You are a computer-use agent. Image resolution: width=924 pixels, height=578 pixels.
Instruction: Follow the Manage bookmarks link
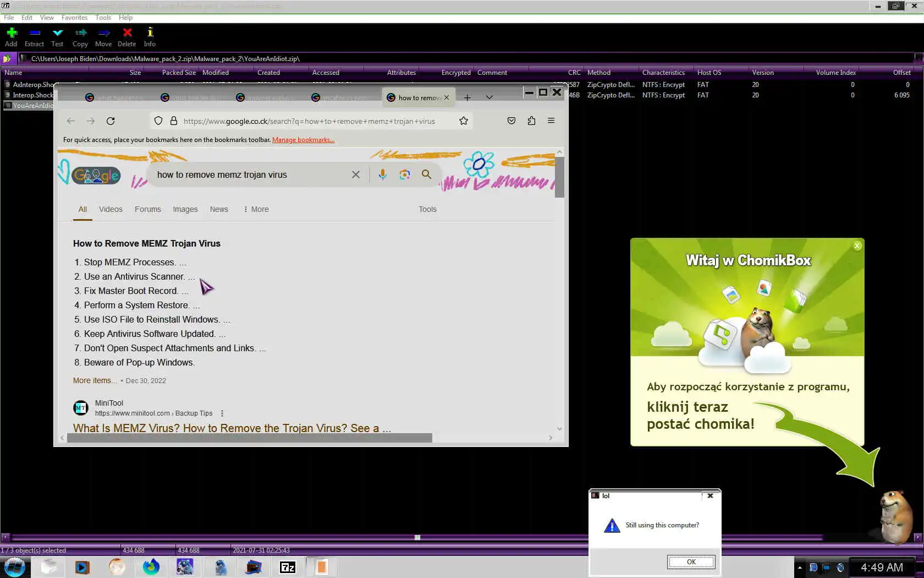coord(304,140)
